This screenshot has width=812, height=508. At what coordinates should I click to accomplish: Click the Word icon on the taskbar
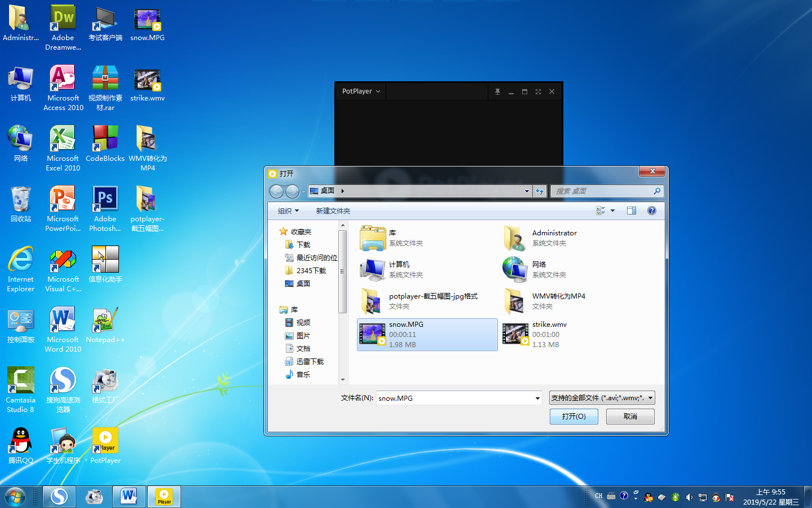(x=129, y=497)
